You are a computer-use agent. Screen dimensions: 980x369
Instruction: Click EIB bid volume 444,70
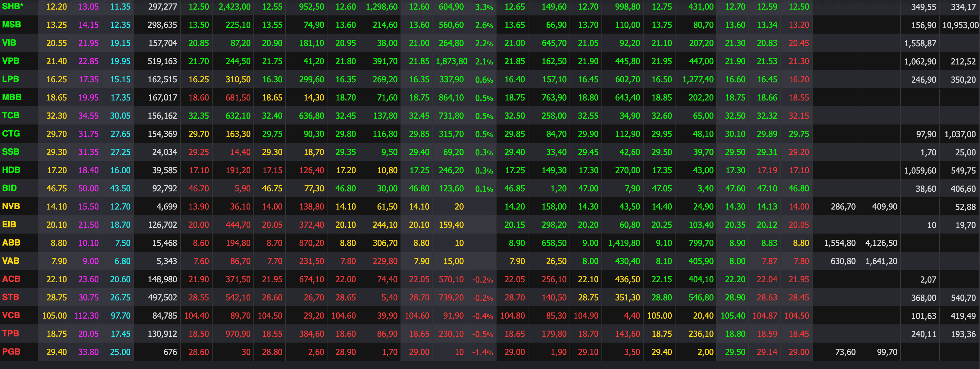238,225
